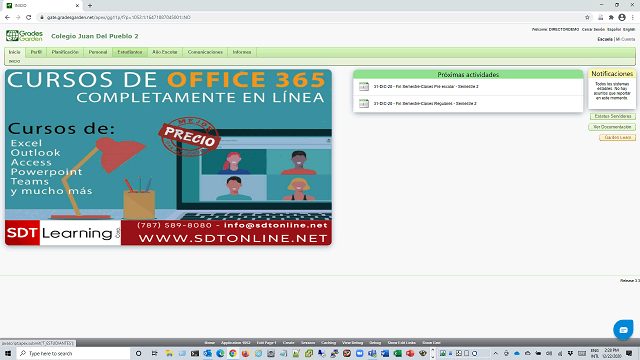Open a new browser tab
The width and height of the screenshot is (640, 360).
coord(90,6)
